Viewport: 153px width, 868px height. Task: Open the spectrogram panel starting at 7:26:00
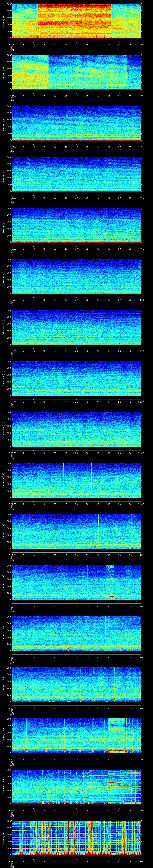coord(77,736)
